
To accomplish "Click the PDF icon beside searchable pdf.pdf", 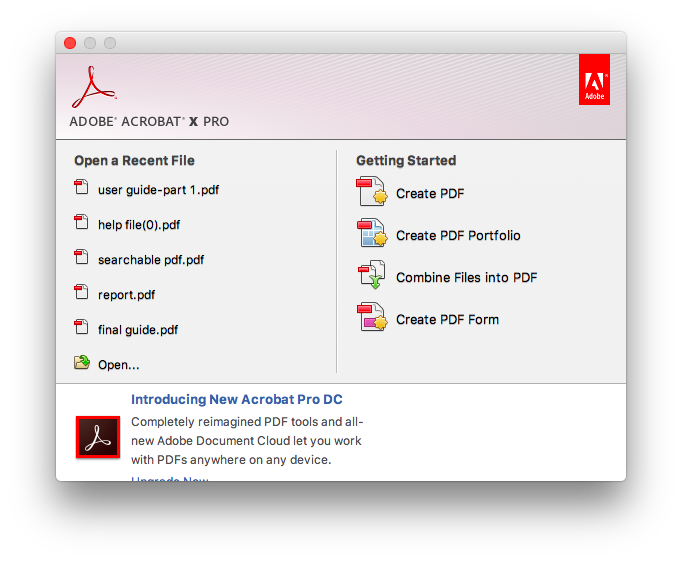I will point(81,257).
